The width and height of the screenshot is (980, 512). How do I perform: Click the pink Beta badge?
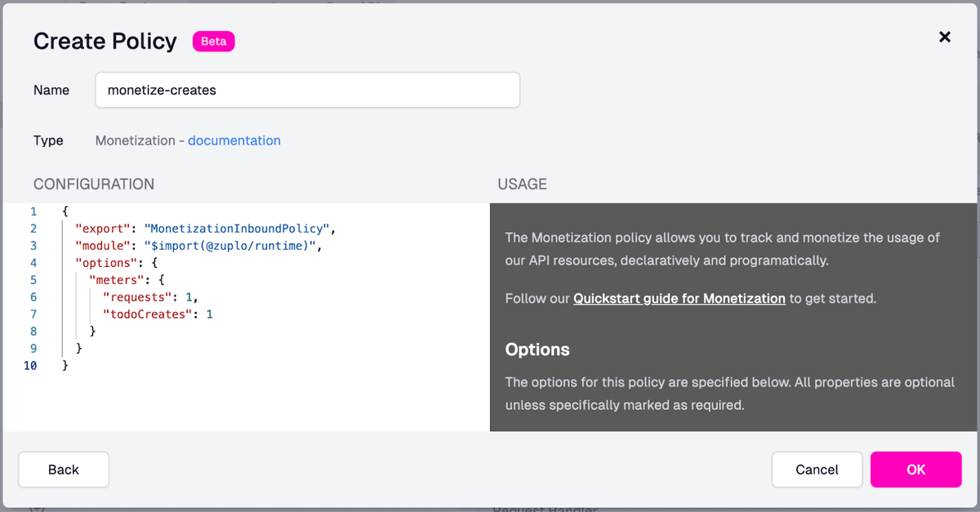pyautogui.click(x=213, y=42)
